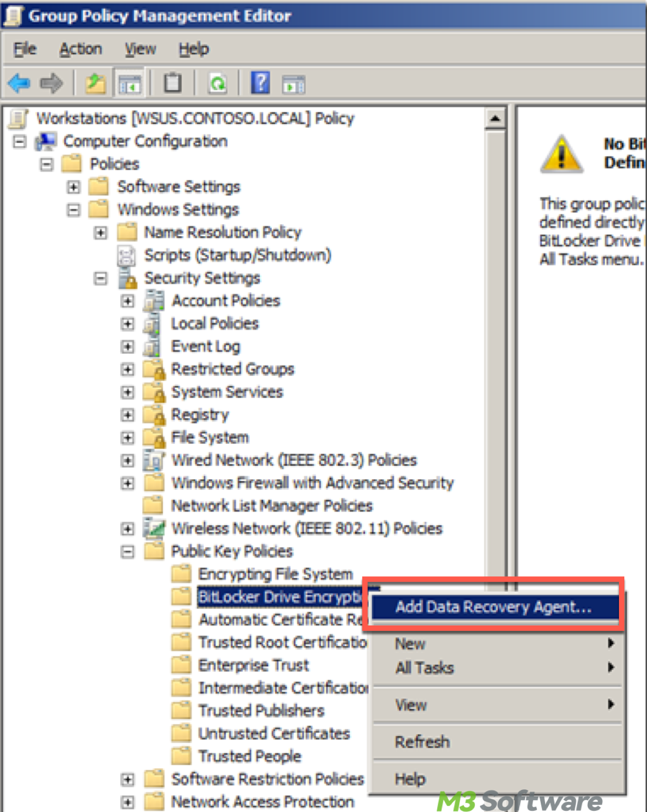Image resolution: width=647 pixels, height=812 pixels.
Task: Click the blue Back arrow toolbar icon
Action: click(x=19, y=84)
